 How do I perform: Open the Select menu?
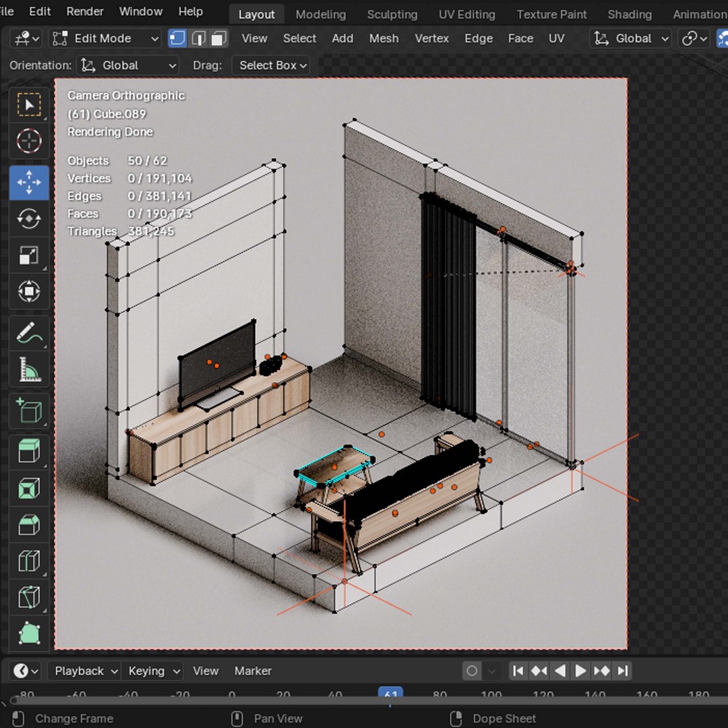click(299, 38)
